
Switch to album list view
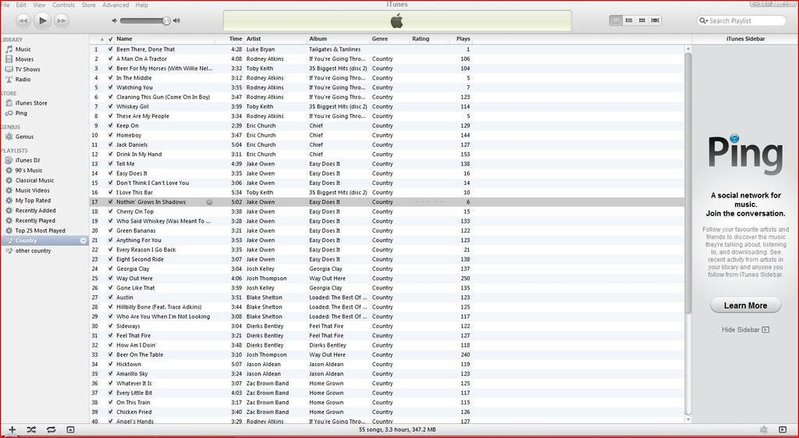tap(629, 20)
